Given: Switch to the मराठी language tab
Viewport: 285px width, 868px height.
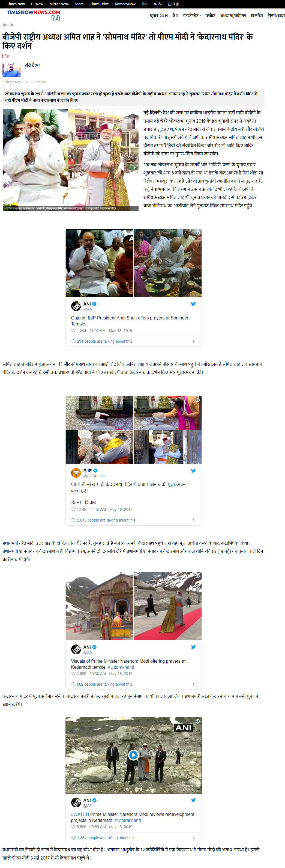Looking at the screenshot, I should [157, 4].
